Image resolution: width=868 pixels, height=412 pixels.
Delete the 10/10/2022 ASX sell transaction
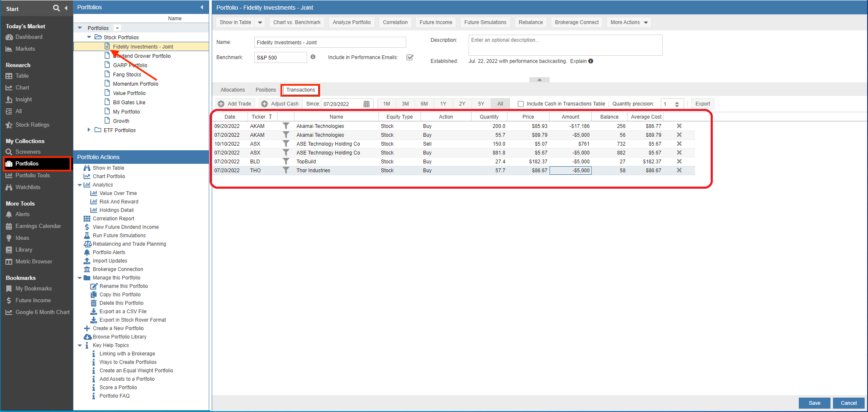tap(679, 144)
